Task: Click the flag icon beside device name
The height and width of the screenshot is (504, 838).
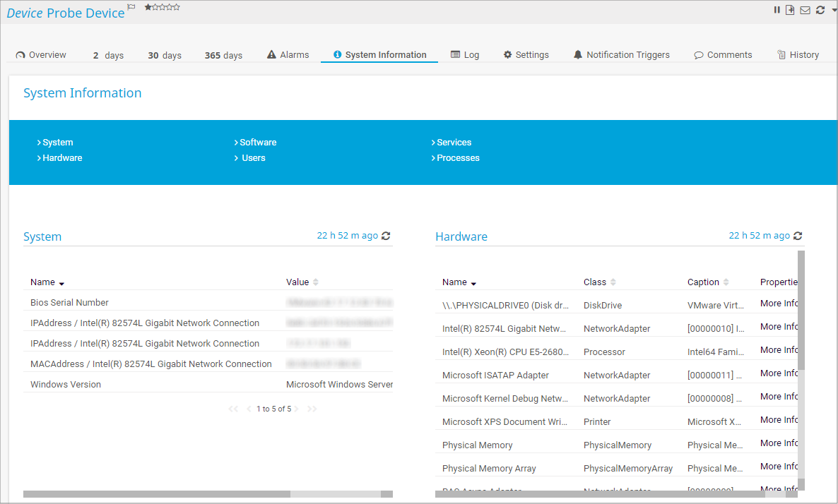Action: (x=131, y=7)
